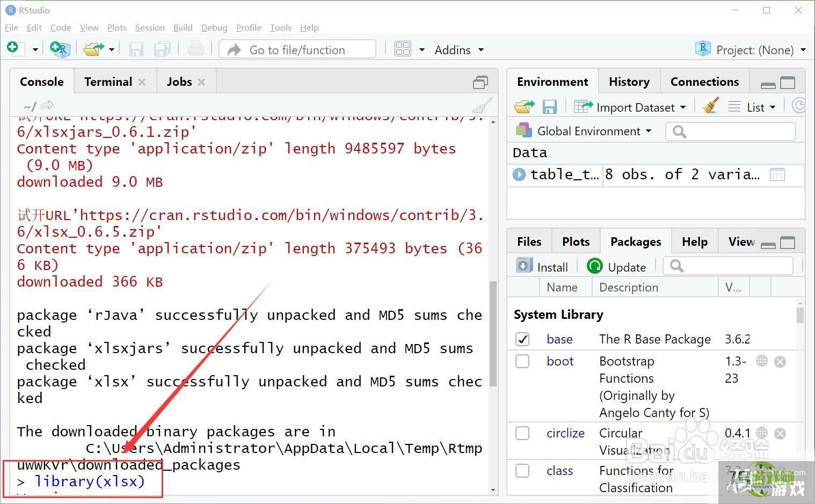815x504 pixels.
Task: Switch to the Terminal tab
Action: pos(108,82)
